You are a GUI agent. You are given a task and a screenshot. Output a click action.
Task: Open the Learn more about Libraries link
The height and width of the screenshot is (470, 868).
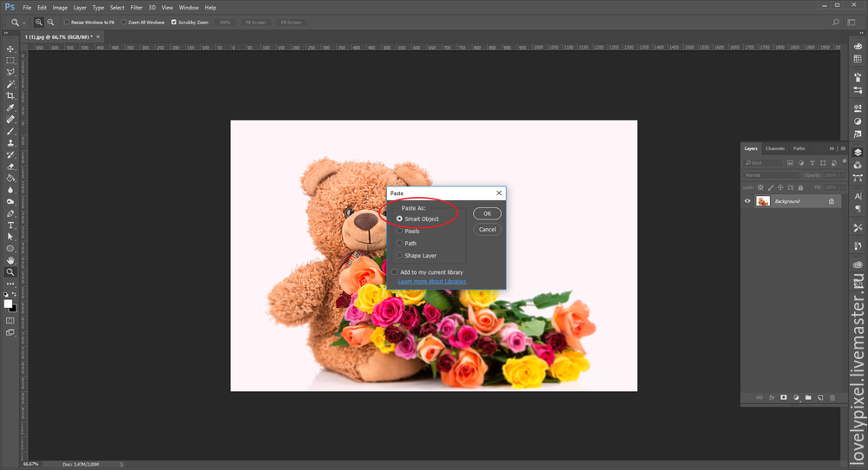coord(431,282)
